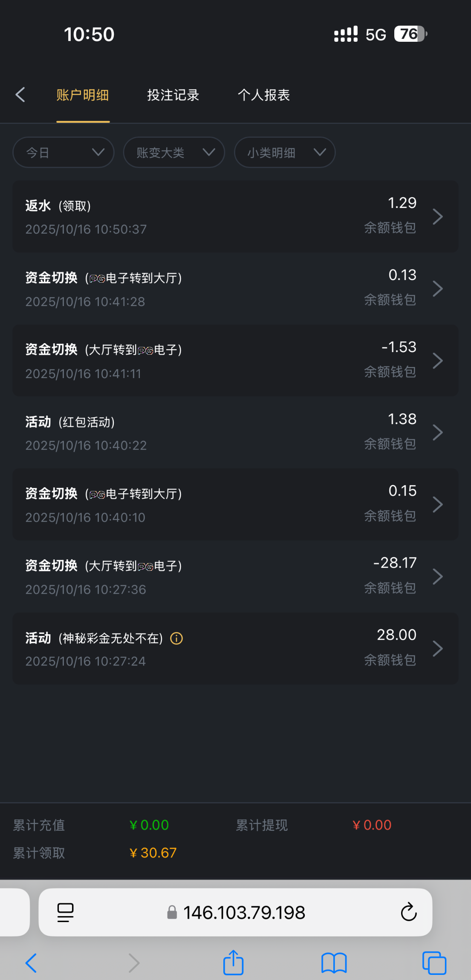The width and height of the screenshot is (471, 980).
Task: Tap info icon beside 神秘彩金无处不在
Action: (176, 638)
